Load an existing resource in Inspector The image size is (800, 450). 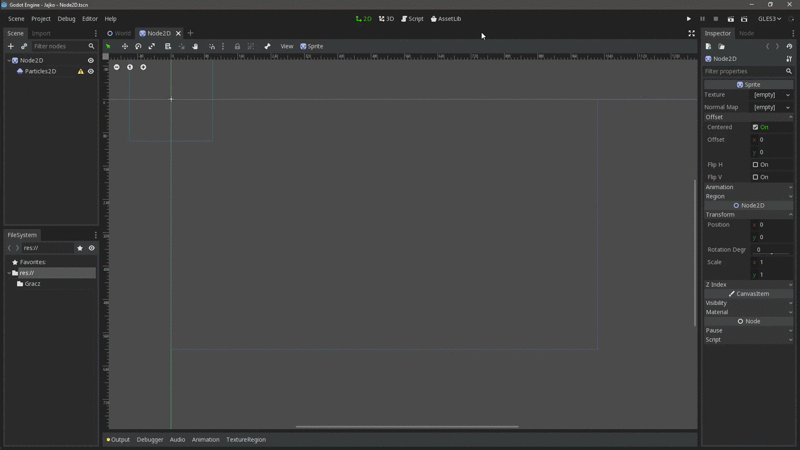721,46
